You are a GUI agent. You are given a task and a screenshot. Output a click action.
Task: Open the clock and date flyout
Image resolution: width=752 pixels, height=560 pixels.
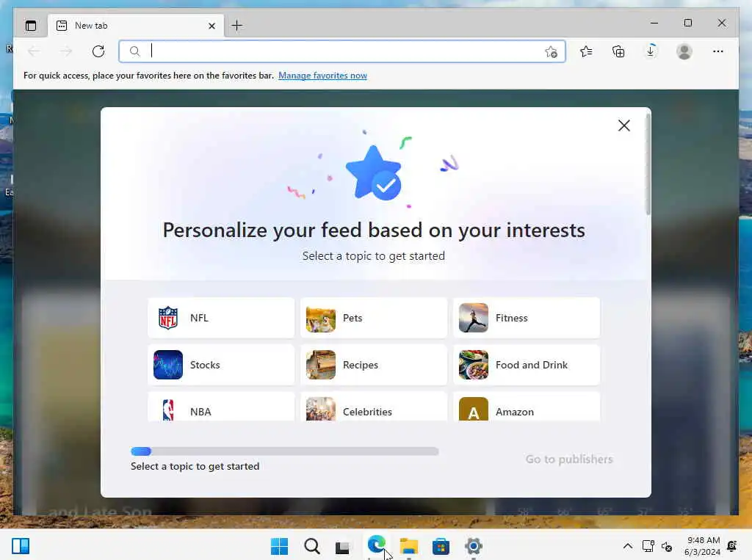click(703, 546)
